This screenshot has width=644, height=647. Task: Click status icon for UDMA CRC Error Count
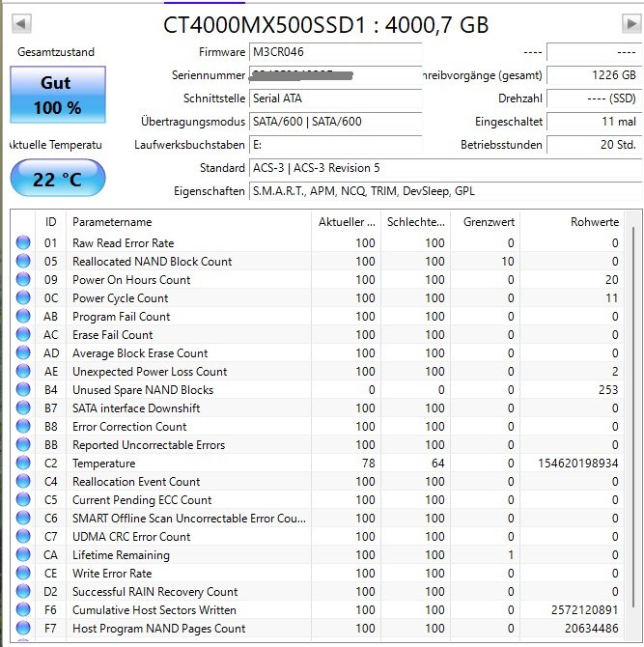click(x=23, y=536)
